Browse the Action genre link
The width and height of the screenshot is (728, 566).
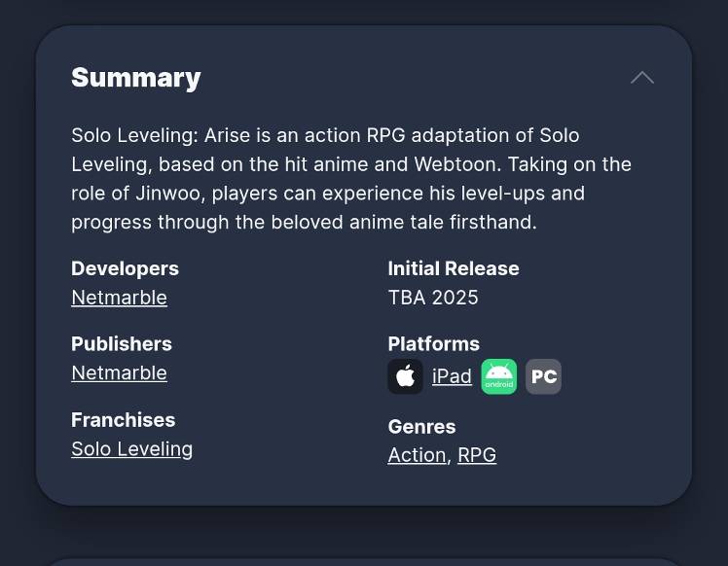[x=417, y=455]
